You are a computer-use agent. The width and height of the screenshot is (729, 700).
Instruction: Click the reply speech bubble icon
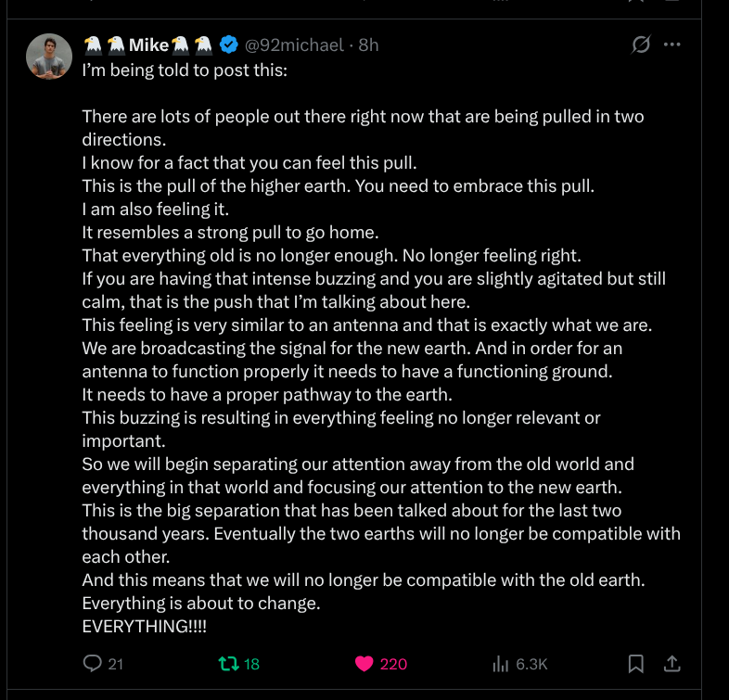tap(92, 663)
